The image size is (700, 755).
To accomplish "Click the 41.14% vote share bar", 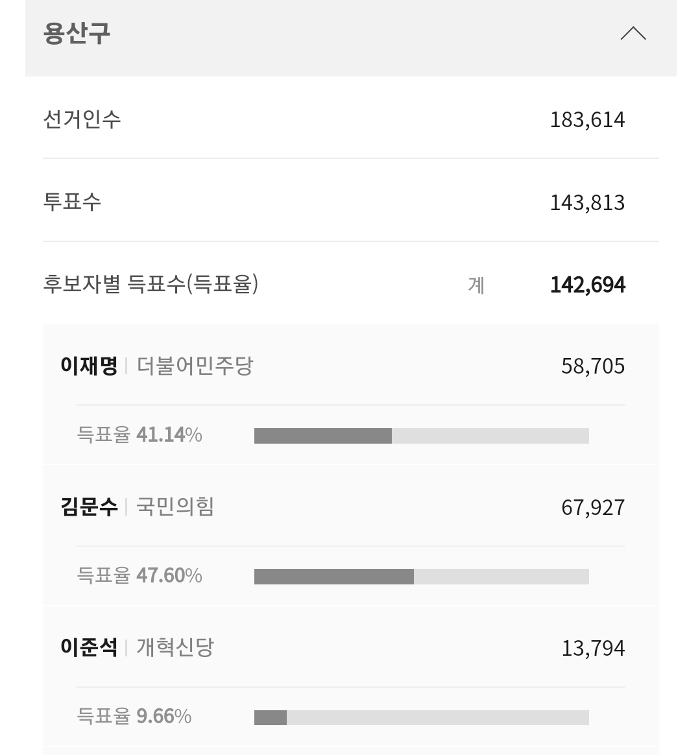I will pyautogui.click(x=421, y=436).
